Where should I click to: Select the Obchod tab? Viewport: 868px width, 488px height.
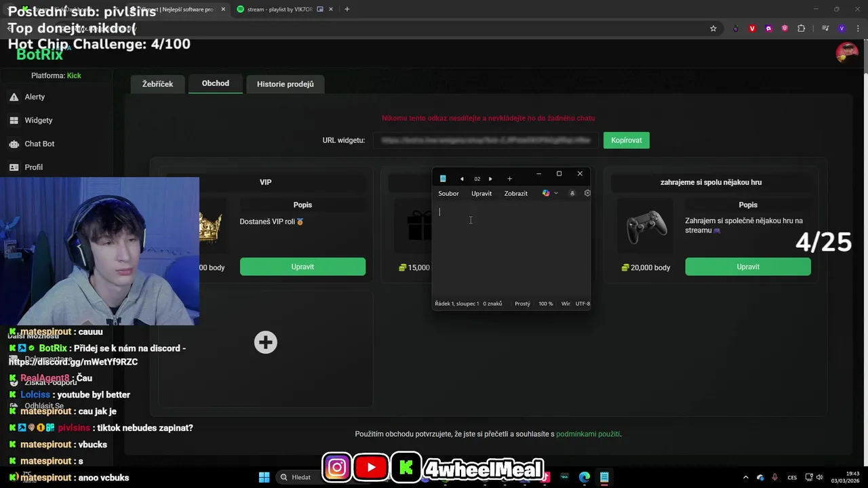(216, 83)
